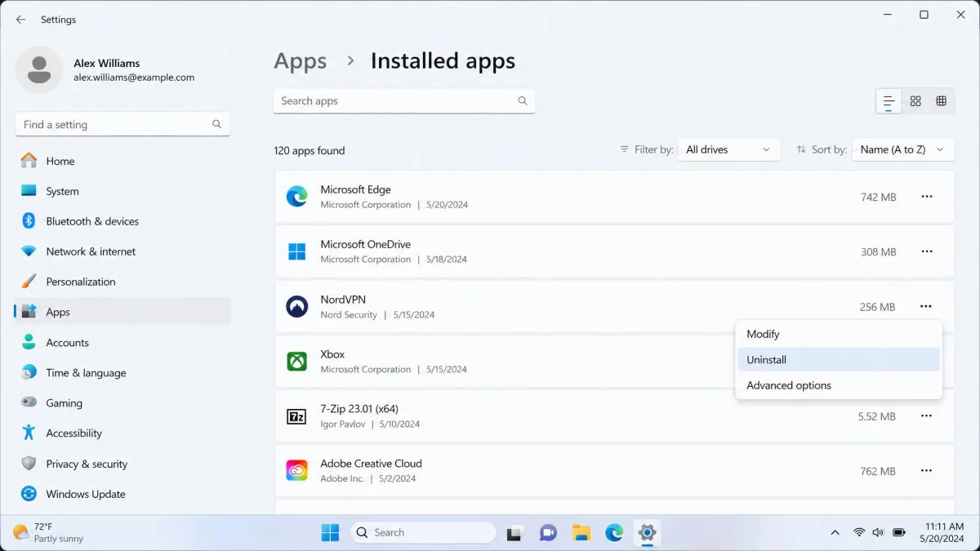Image resolution: width=980 pixels, height=551 pixels.
Task: Click the Apps breadcrumb link
Action: pos(301,61)
